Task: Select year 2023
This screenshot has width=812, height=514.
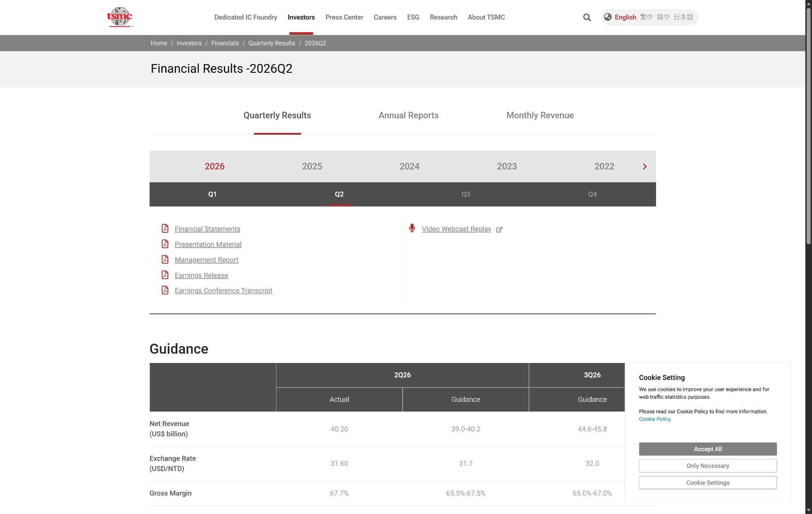Action: [x=507, y=166]
